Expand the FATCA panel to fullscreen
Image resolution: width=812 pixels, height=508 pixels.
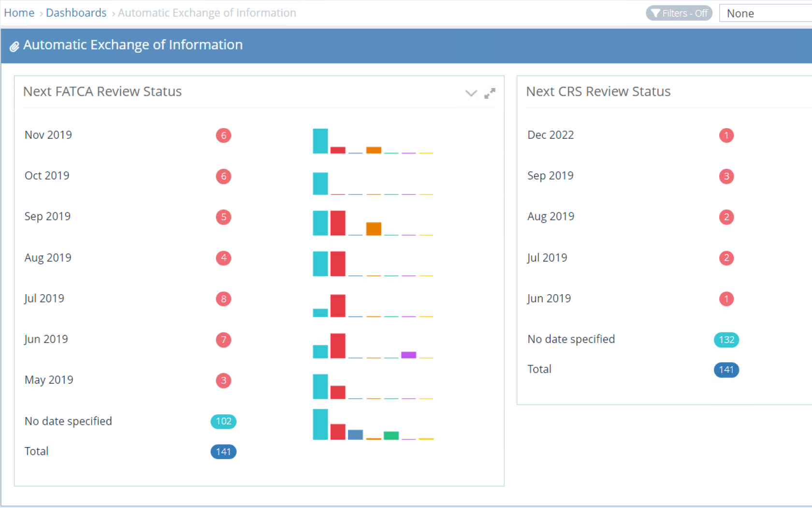point(490,93)
